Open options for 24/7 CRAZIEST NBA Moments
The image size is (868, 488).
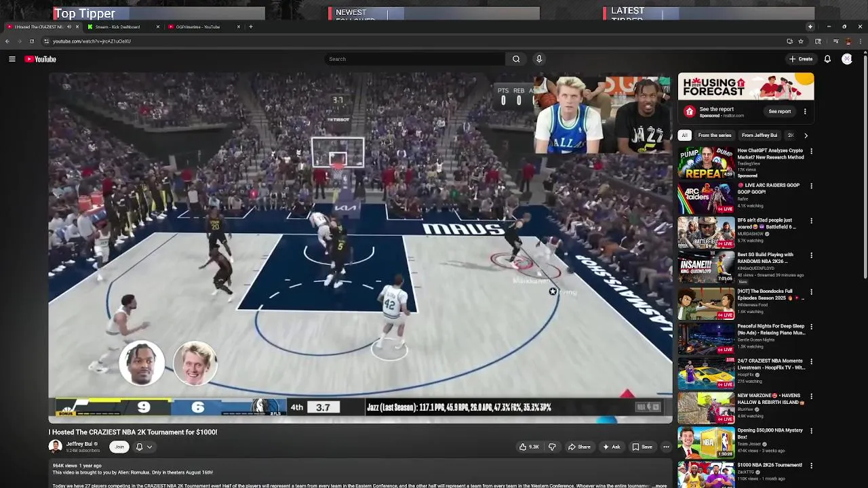(811, 361)
